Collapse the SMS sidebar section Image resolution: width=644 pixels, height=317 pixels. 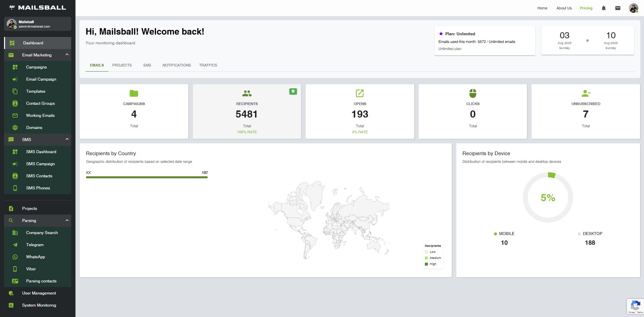click(66, 139)
